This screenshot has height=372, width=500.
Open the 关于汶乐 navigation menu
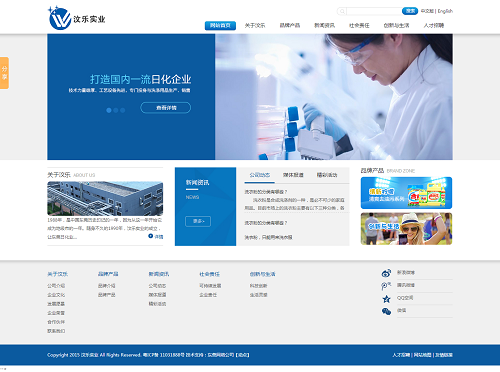(255, 25)
